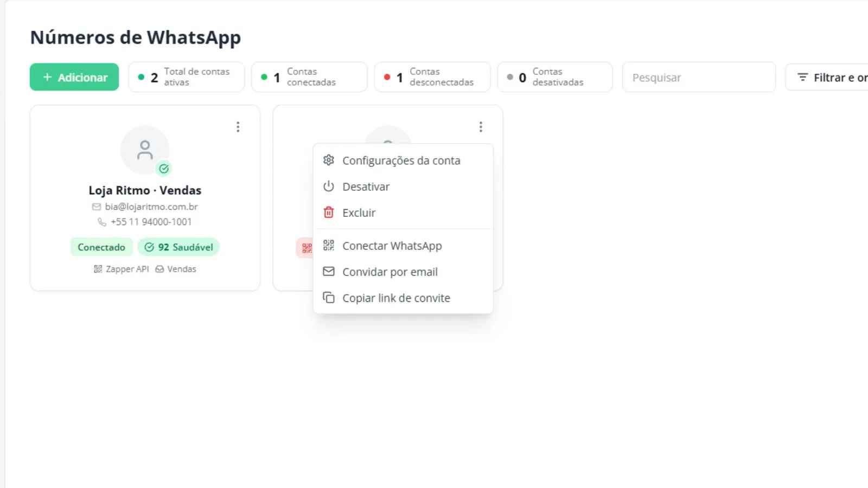Screen dimensions: 868x488
Task: Filter by Contas desativadas
Action: click(x=555, y=77)
